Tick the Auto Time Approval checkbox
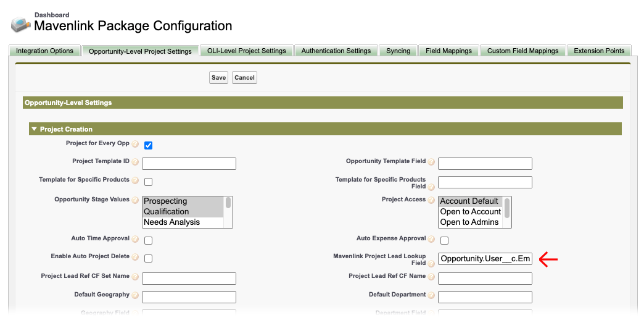 (148, 240)
